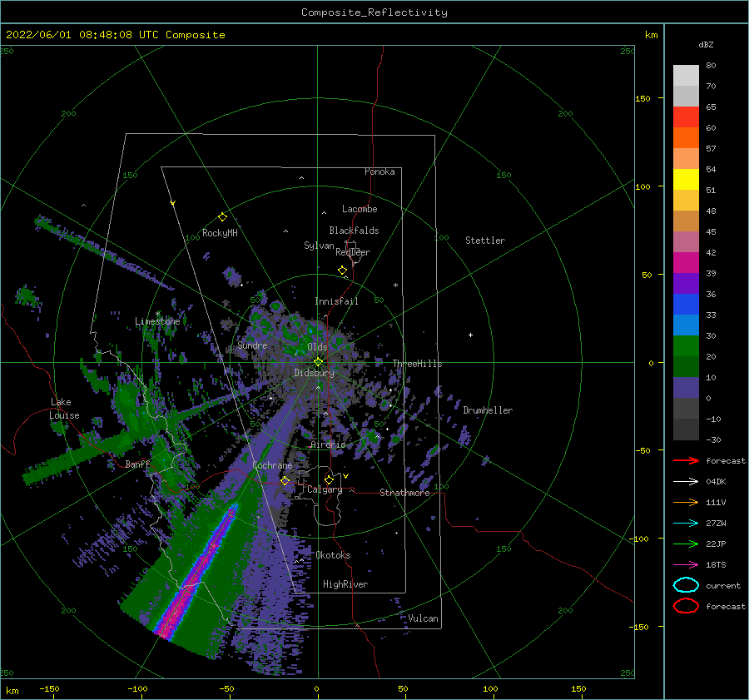The height and width of the screenshot is (700, 749).
Task: Click the RedDeer city label
Action: tap(353, 252)
